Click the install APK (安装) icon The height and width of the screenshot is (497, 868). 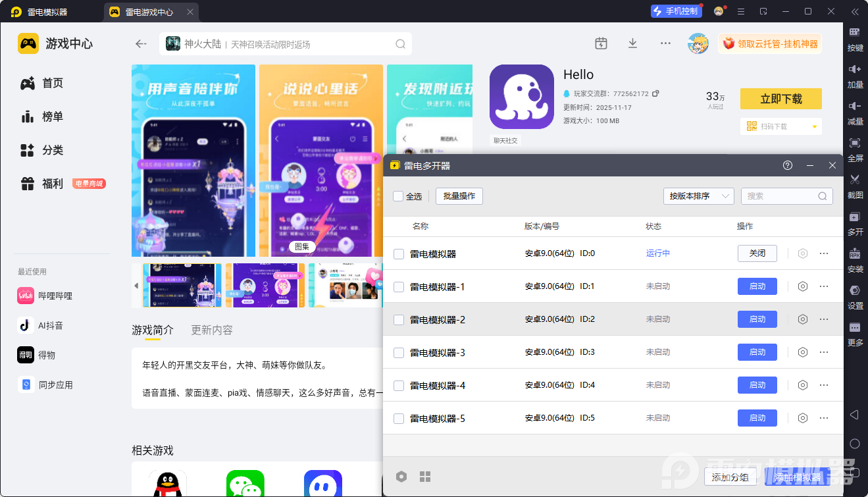(855, 253)
